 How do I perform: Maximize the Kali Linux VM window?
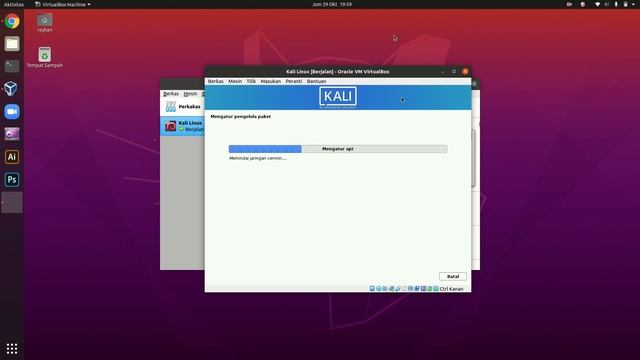pyautogui.click(x=454, y=71)
